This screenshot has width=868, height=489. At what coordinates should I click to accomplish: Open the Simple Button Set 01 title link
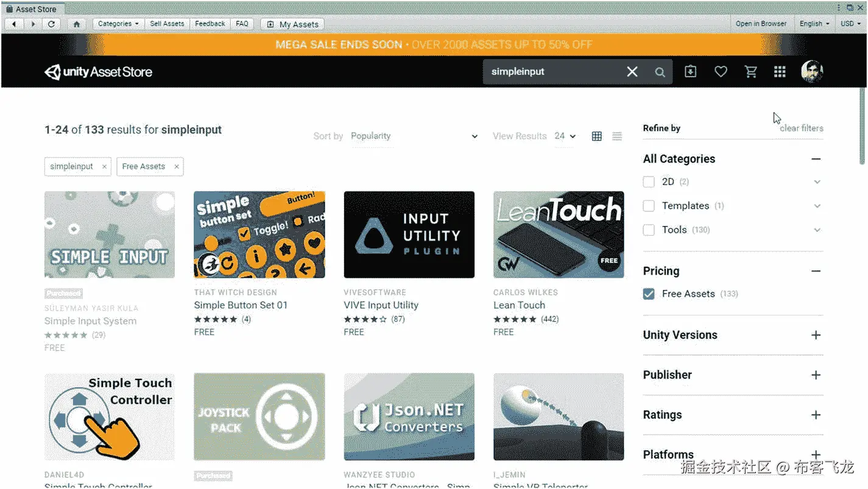pyautogui.click(x=241, y=305)
